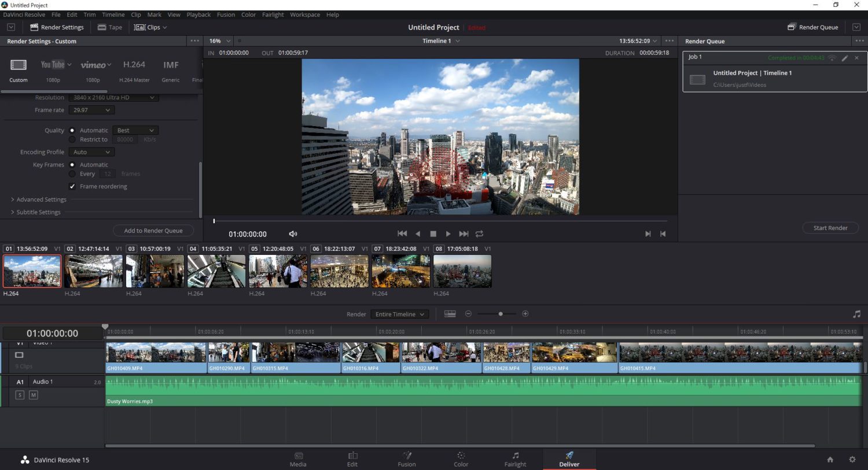Mute the viewer audio speaker icon
868x470 pixels.
click(x=293, y=234)
